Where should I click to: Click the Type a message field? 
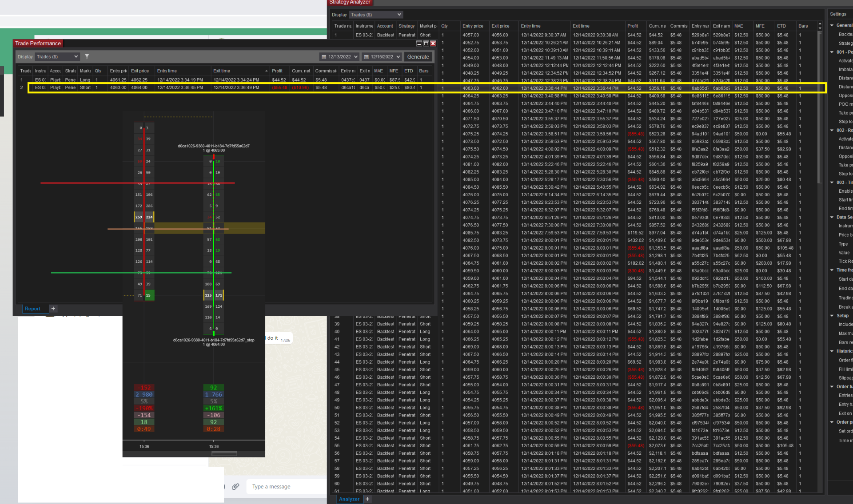pyautogui.click(x=284, y=487)
